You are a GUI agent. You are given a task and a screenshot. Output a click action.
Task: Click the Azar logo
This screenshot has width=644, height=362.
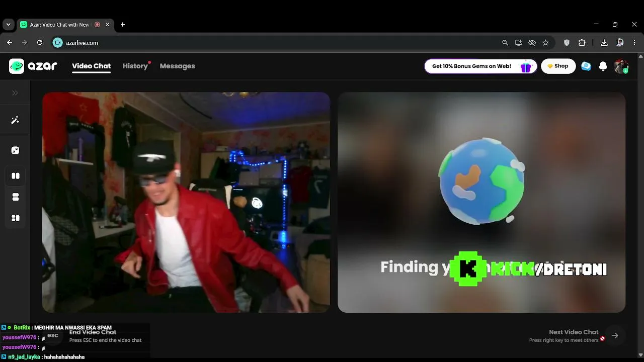point(33,66)
